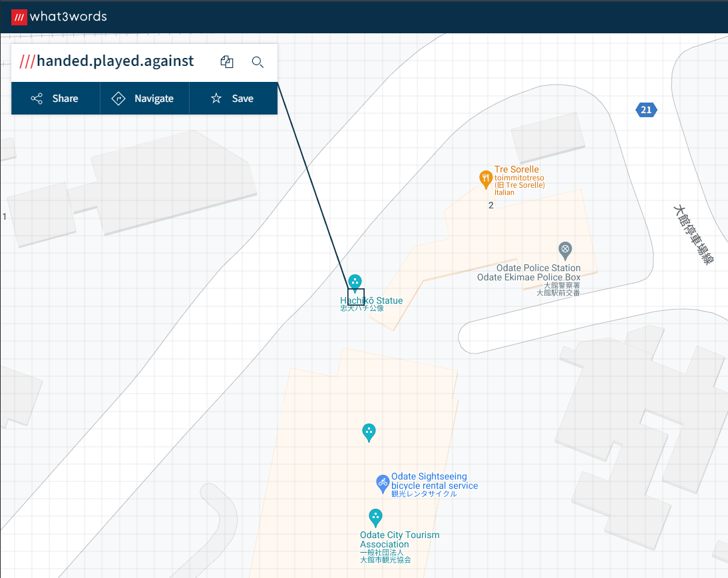Click the Odate Police Station marker
This screenshot has width=728, height=578.
565,251
